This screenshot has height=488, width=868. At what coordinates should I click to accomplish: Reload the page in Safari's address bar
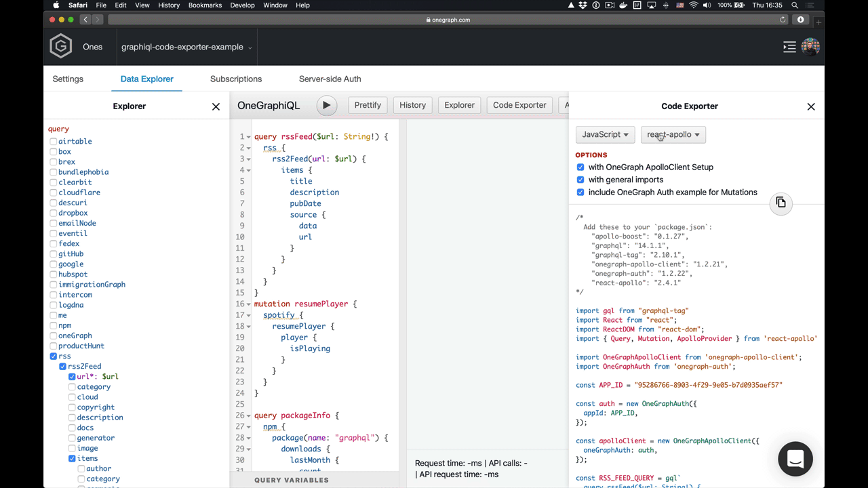click(783, 20)
